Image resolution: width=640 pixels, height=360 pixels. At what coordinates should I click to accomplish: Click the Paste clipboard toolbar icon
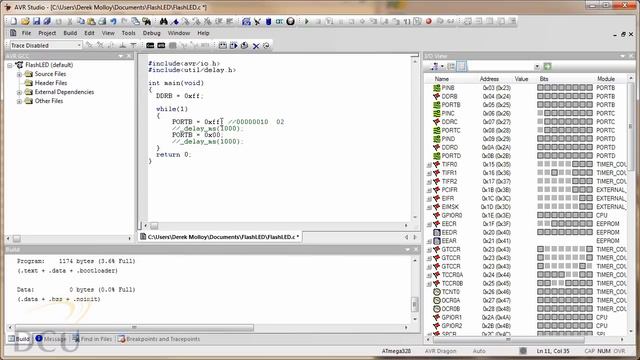pyautogui.click(x=91, y=21)
